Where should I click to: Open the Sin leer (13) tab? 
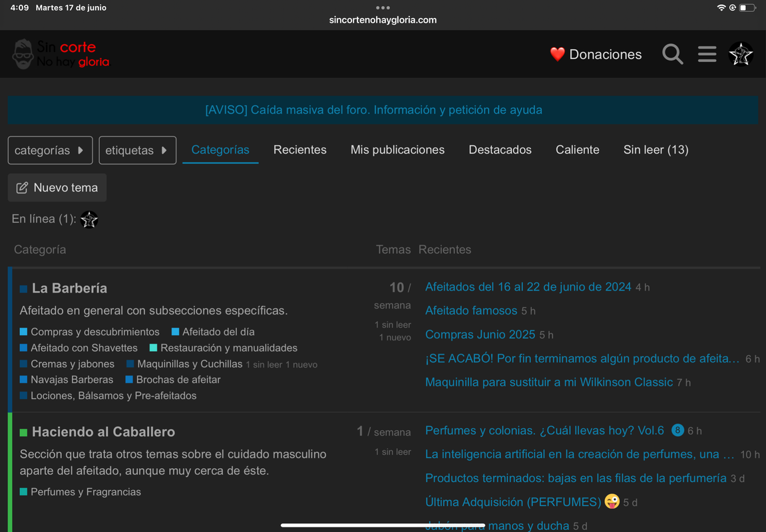656,150
